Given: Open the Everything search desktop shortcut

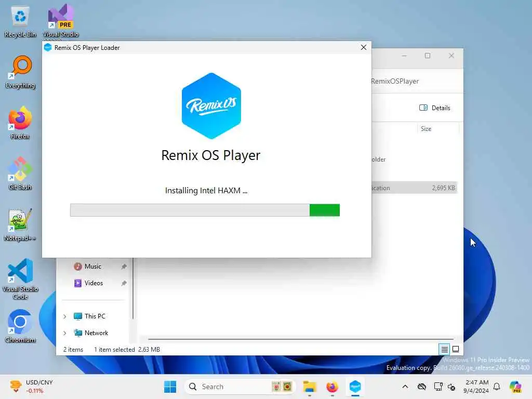Looking at the screenshot, I should point(20,72).
